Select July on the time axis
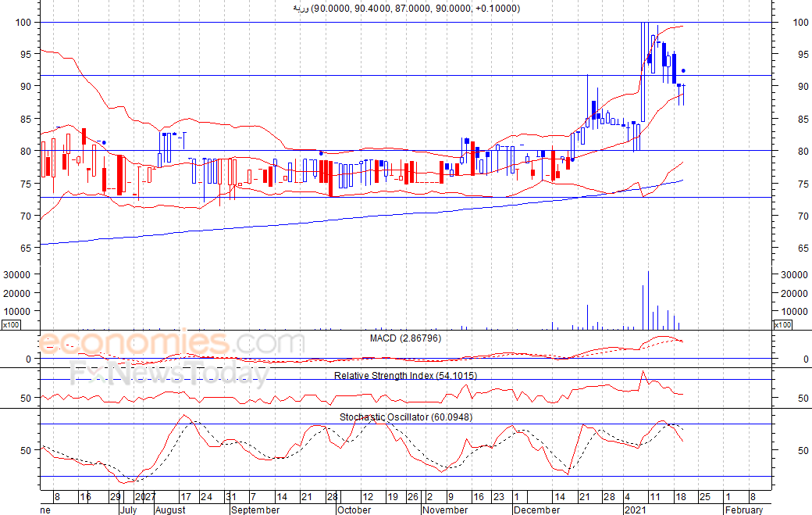Screen dimensions: 812x515 point(128,510)
